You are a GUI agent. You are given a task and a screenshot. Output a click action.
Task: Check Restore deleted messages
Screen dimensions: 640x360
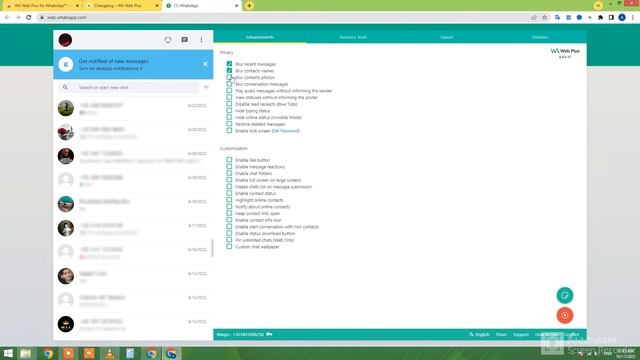click(229, 124)
